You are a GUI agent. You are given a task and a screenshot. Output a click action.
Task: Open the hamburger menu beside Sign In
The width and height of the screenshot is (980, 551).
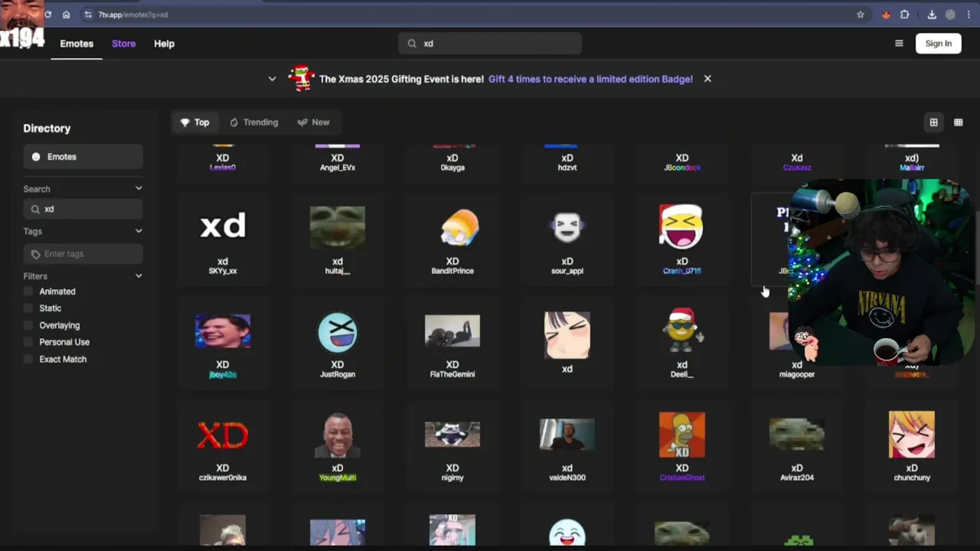(899, 44)
